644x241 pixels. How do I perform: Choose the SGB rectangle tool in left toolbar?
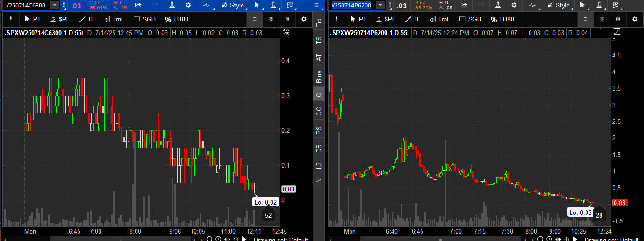pyautogui.click(x=143, y=19)
